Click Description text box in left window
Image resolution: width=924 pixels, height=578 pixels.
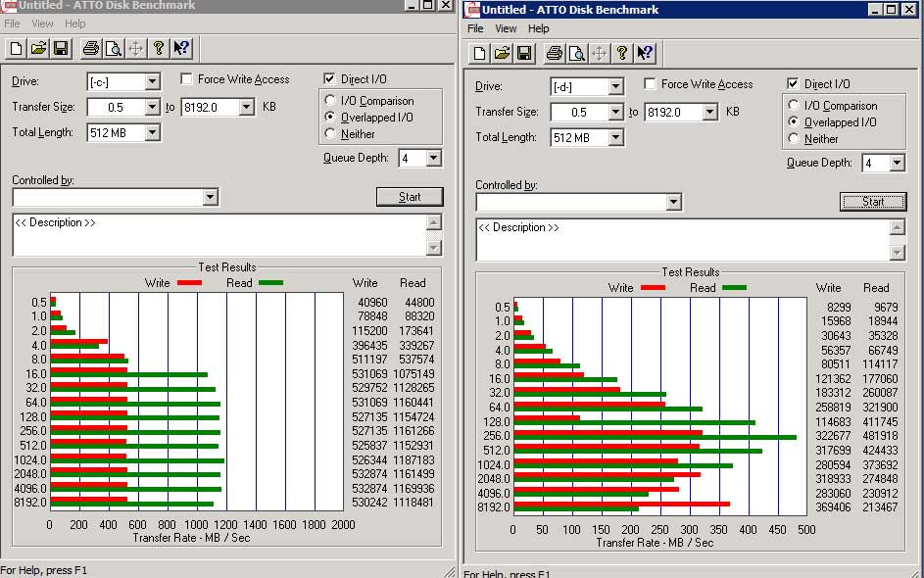(219, 235)
